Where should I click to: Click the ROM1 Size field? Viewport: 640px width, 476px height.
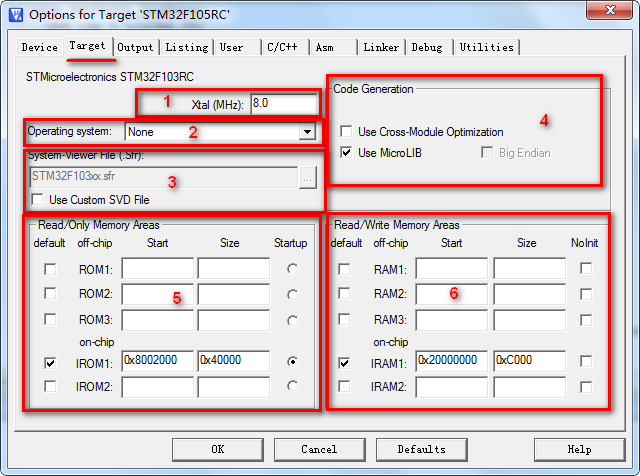233,268
